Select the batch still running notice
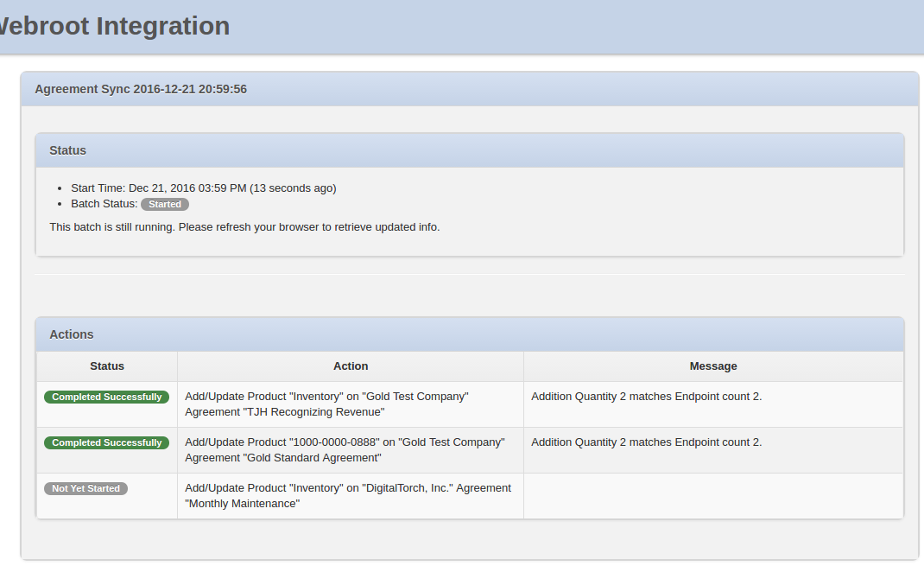924x585 pixels. (x=244, y=227)
